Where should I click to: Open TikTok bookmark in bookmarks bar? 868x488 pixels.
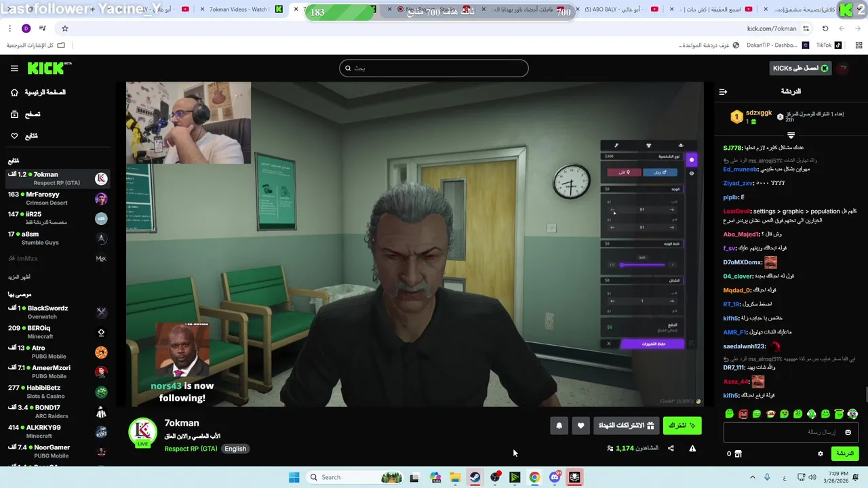click(829, 45)
